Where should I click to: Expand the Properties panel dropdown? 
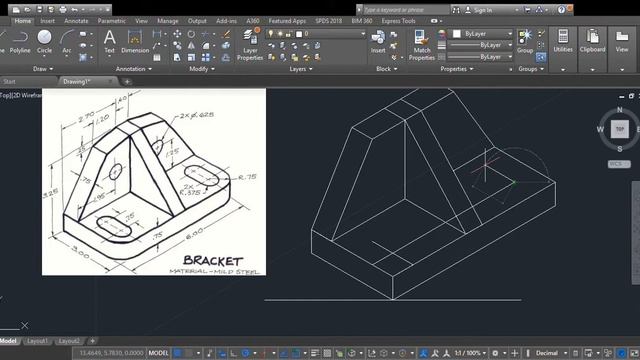pyautogui.click(x=457, y=69)
